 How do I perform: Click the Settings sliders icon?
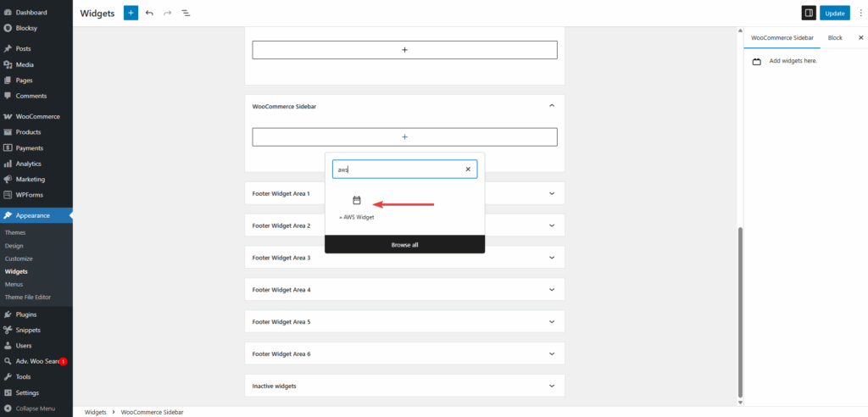coord(8,392)
